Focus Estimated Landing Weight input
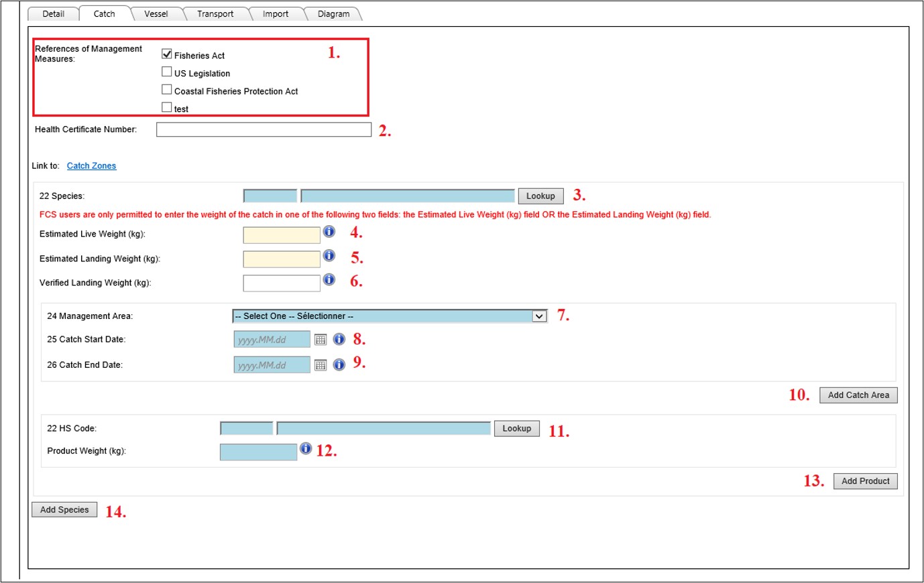The height and width of the screenshot is (583, 924). pos(282,259)
